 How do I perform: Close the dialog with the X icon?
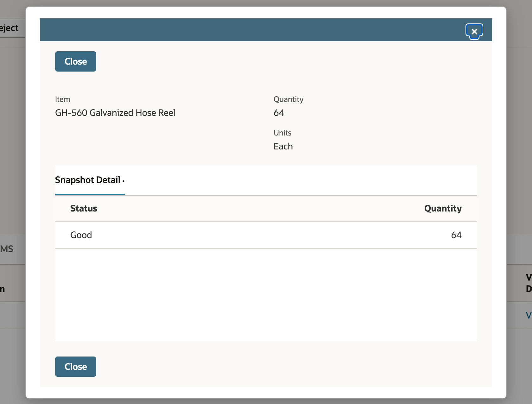coord(474,31)
